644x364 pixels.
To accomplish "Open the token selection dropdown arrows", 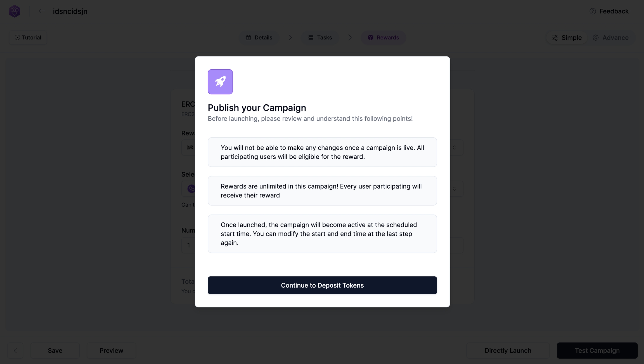I will point(454,189).
